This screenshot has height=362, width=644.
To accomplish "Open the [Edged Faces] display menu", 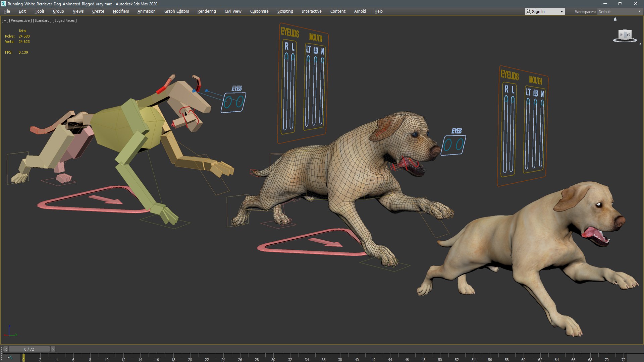I will [65, 20].
